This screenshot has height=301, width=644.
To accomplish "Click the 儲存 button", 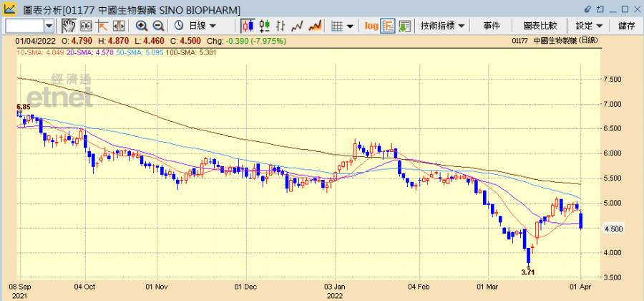I will click(x=626, y=26).
